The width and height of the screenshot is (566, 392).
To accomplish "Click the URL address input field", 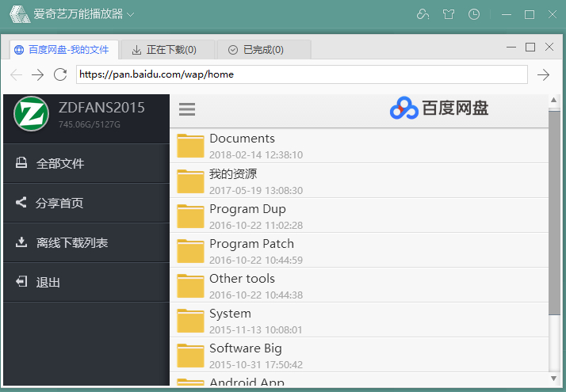I will (301, 74).
